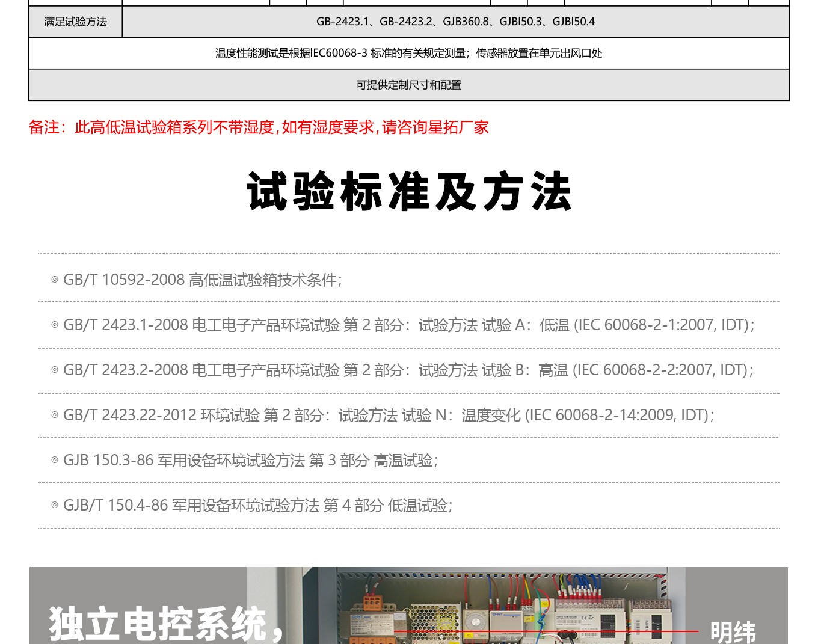Click the 满足试验方法 table header cell
This screenshot has height=644, width=818.
[x=75, y=22]
